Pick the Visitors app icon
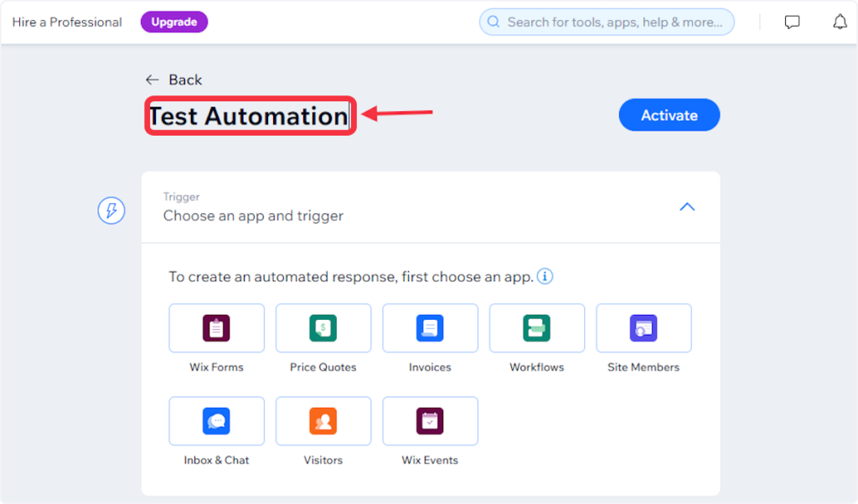Viewport: 858px width, 504px height. click(x=323, y=421)
